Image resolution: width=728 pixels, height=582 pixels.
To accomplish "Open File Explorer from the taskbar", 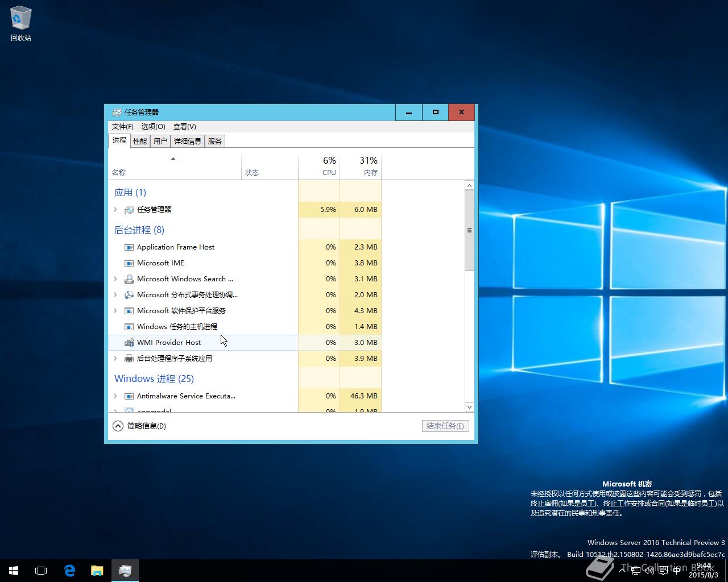I will (x=97, y=571).
